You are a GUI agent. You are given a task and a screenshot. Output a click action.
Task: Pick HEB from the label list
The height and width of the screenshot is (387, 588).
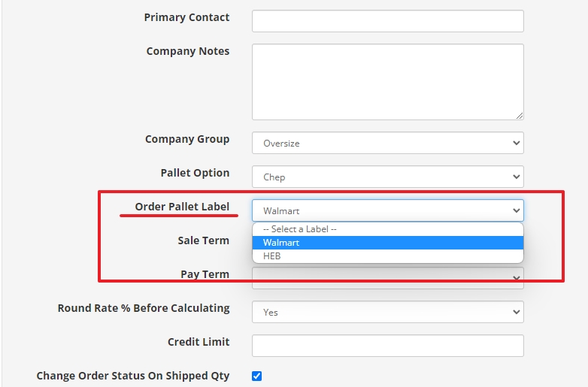click(387, 256)
